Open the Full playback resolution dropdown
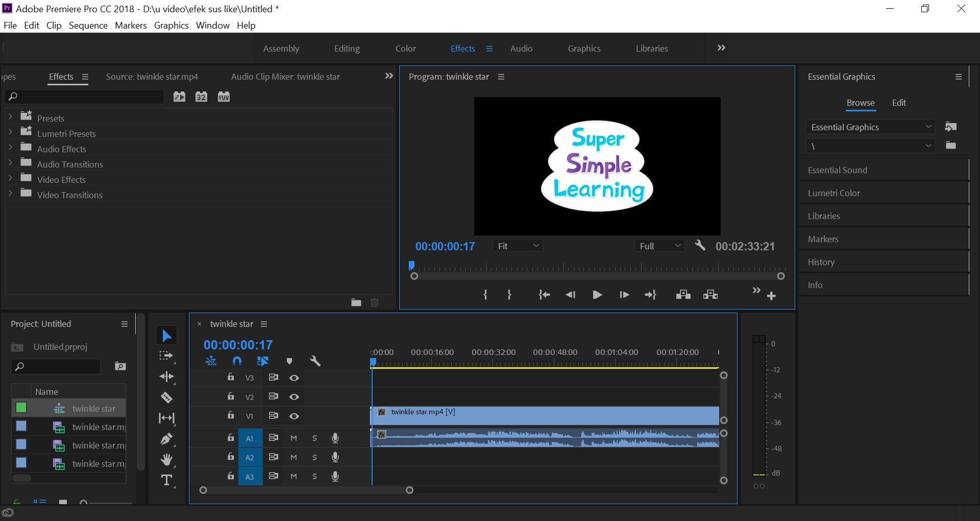Viewport: 980px width, 521px height. coord(659,246)
